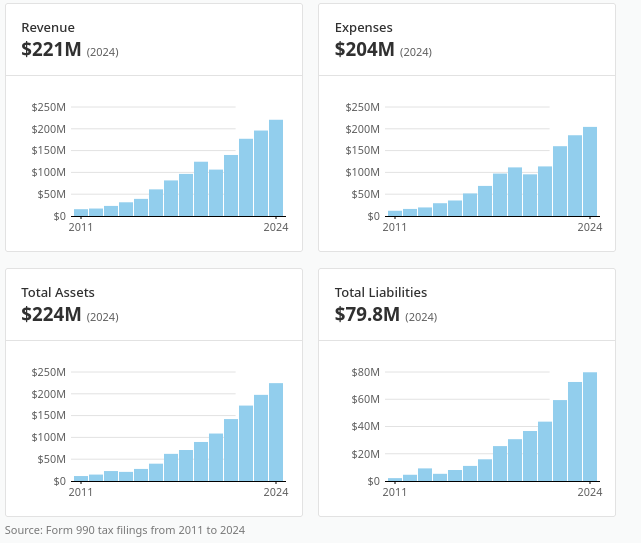The image size is (641, 543).
Task: Click the 2024 bar in Expenses chart
Action: pos(590,171)
